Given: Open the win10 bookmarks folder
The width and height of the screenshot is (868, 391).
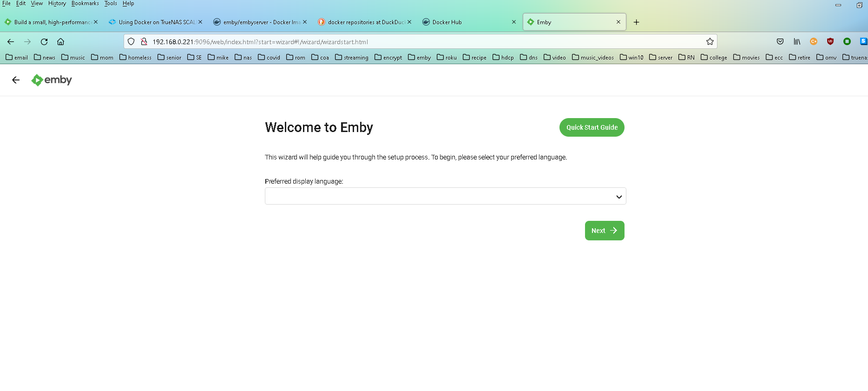Looking at the screenshot, I should (x=632, y=57).
